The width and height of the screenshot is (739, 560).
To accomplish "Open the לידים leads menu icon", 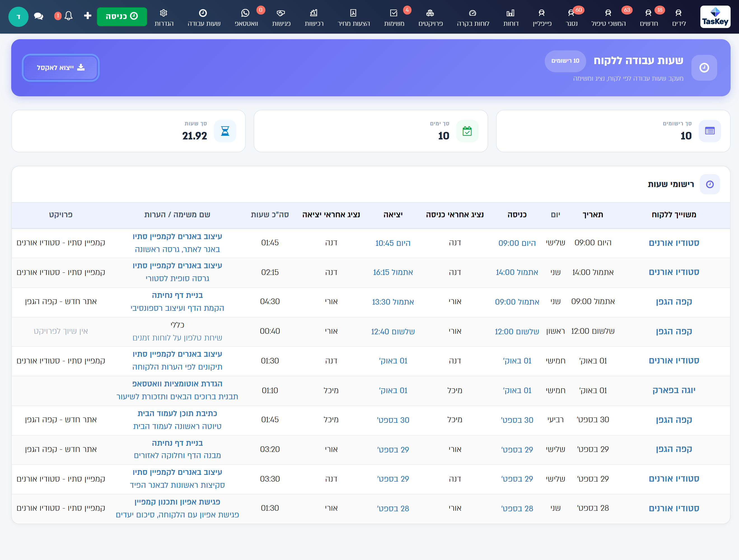I will tap(679, 13).
